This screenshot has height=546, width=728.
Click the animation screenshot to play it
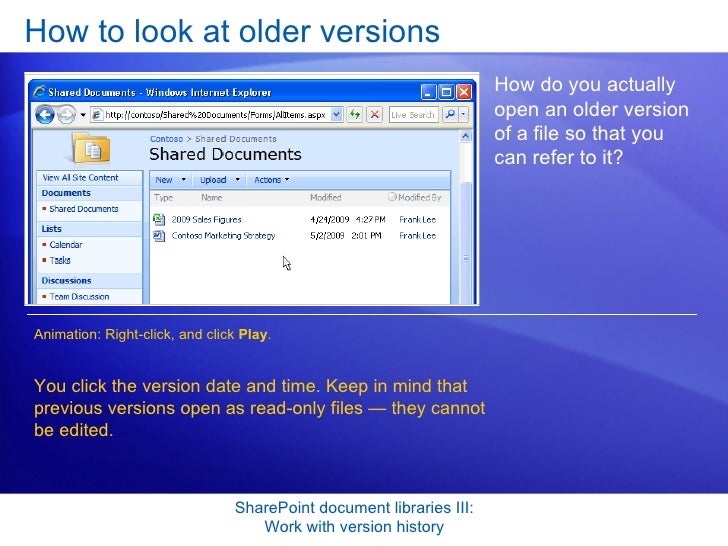tap(252, 189)
